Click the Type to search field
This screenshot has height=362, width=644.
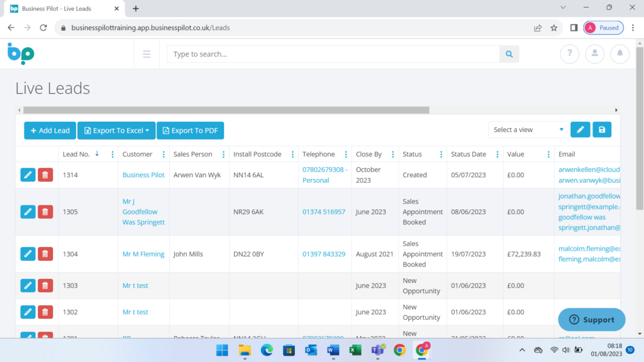pyautogui.click(x=333, y=54)
